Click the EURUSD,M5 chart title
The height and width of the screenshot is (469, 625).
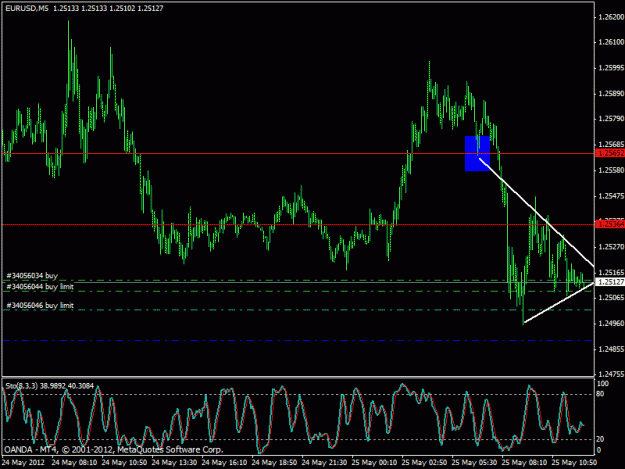pos(27,8)
